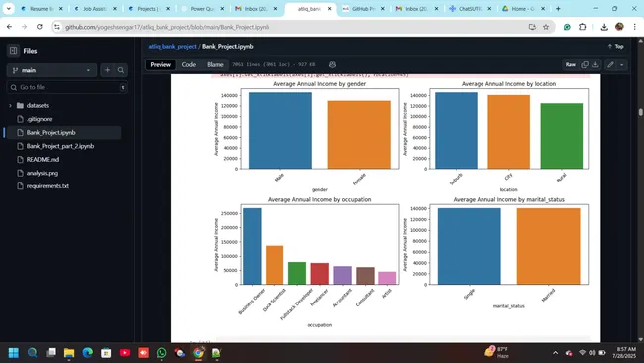The width and height of the screenshot is (644, 363).
Task: Click the add file plus button
Action: pos(107,70)
